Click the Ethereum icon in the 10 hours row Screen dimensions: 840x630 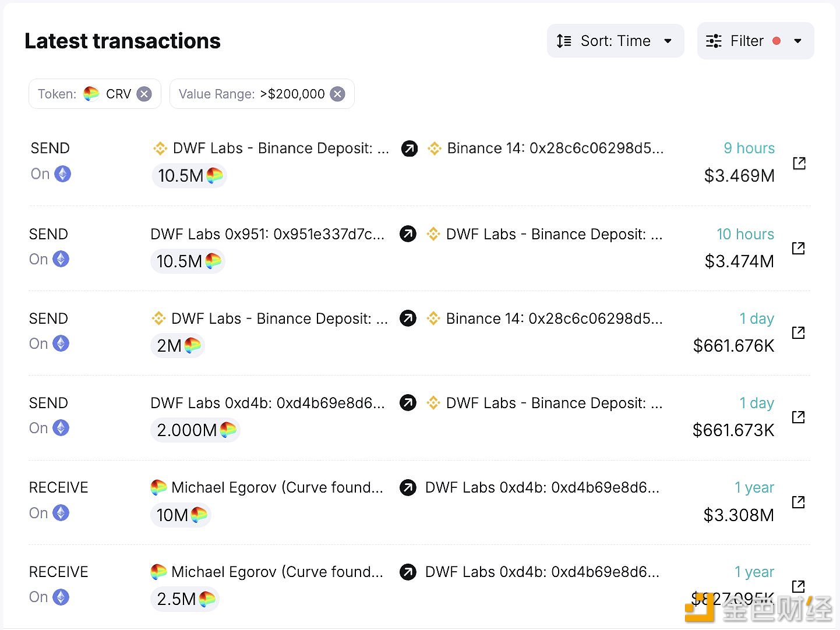click(x=61, y=259)
